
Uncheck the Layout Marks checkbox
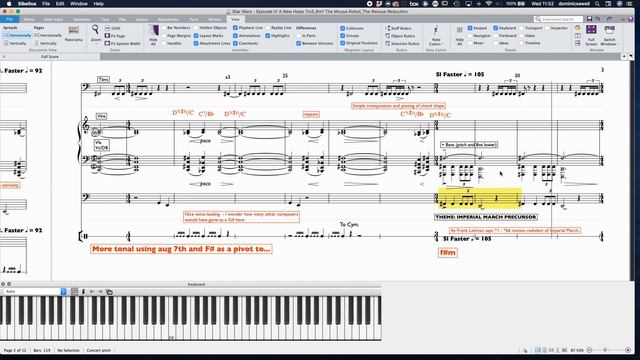pyautogui.click(x=196, y=36)
